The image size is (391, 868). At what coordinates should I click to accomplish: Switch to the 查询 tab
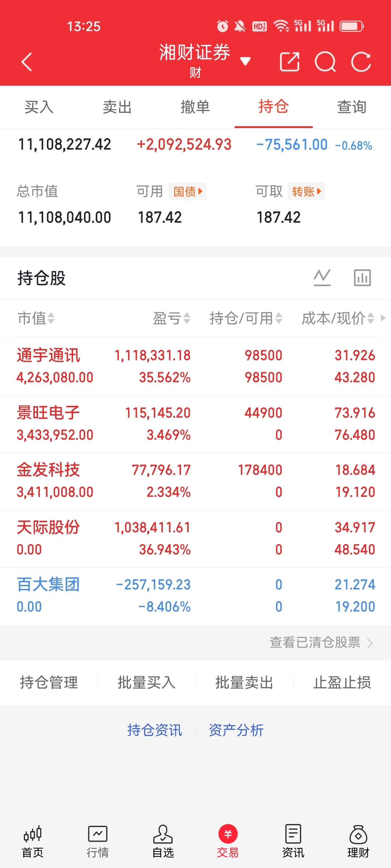click(352, 107)
